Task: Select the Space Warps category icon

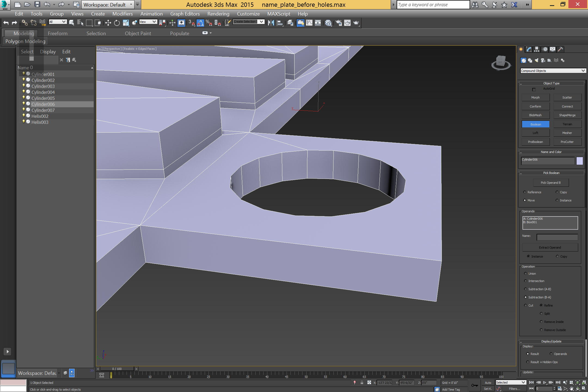Action: [556, 60]
